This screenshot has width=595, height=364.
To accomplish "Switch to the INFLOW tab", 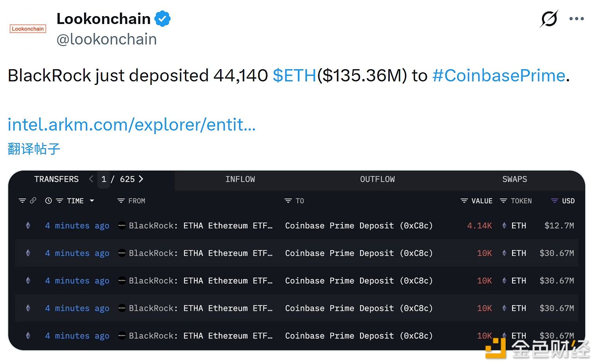I will click(x=240, y=179).
